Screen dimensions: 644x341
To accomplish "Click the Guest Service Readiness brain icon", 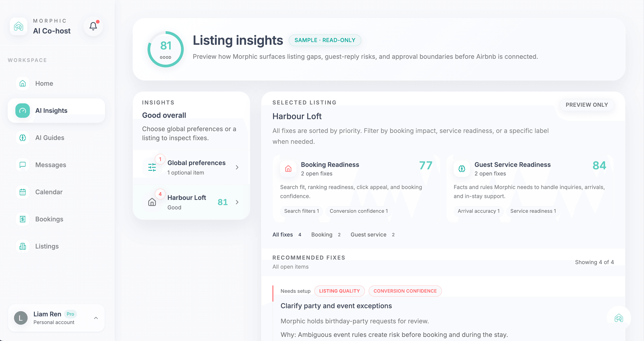I will point(462,169).
